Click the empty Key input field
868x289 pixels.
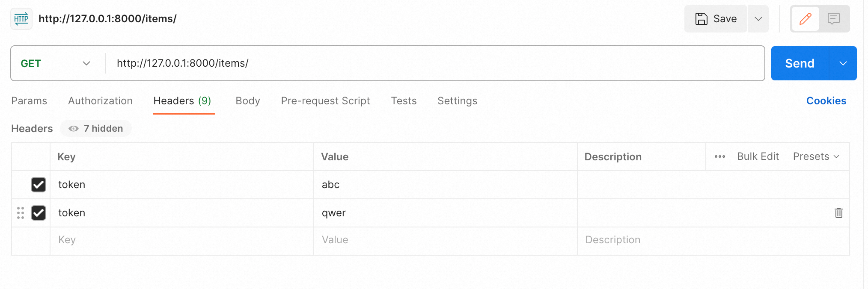point(180,240)
